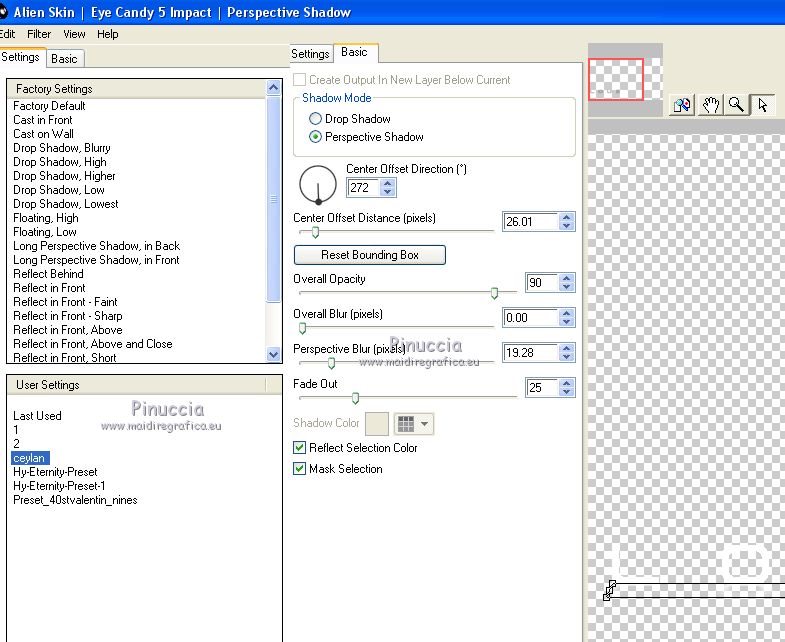Select Floating, High preset
This screenshot has height=642, width=785.
(x=46, y=218)
